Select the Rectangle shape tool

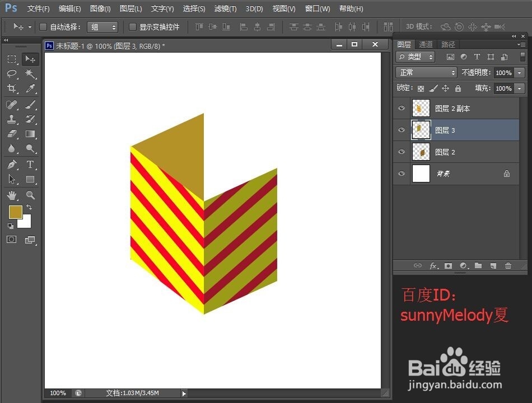click(30, 179)
